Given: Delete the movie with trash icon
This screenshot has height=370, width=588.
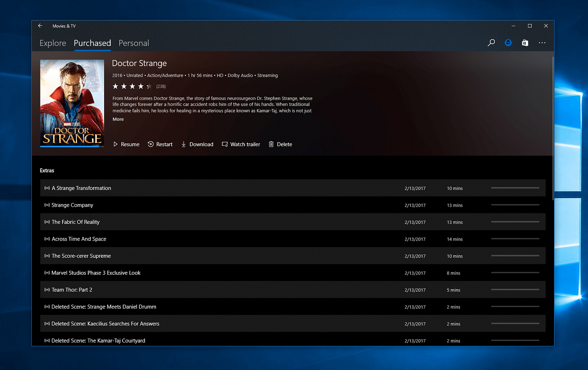Looking at the screenshot, I should point(280,144).
